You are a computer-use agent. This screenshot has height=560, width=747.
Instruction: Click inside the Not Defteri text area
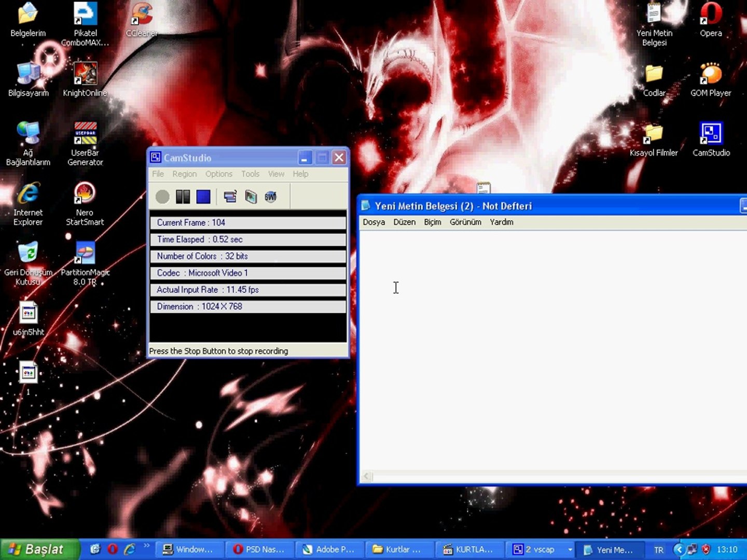coord(553,351)
